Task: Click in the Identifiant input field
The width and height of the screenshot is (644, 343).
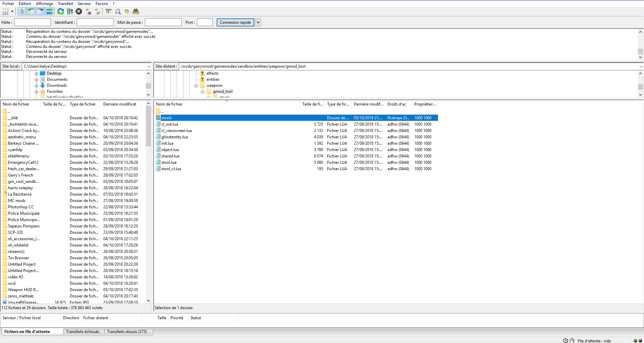Action: [95, 22]
